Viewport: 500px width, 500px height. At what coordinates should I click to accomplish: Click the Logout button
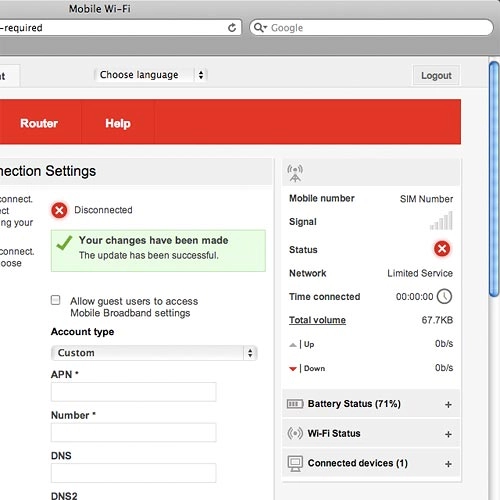pos(437,76)
